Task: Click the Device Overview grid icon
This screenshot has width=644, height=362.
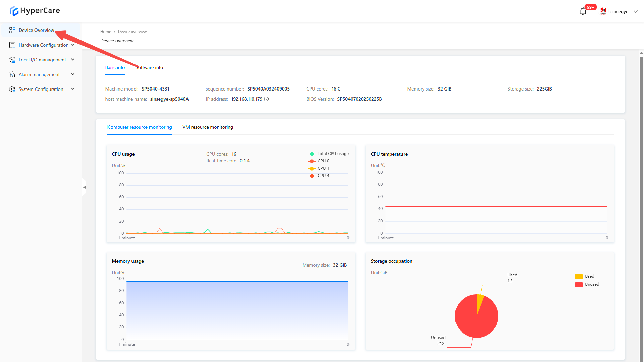Action: pyautogui.click(x=12, y=30)
